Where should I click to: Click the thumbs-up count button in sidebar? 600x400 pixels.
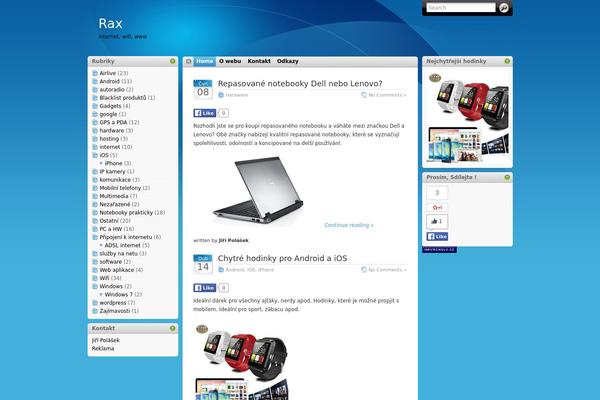437,221
